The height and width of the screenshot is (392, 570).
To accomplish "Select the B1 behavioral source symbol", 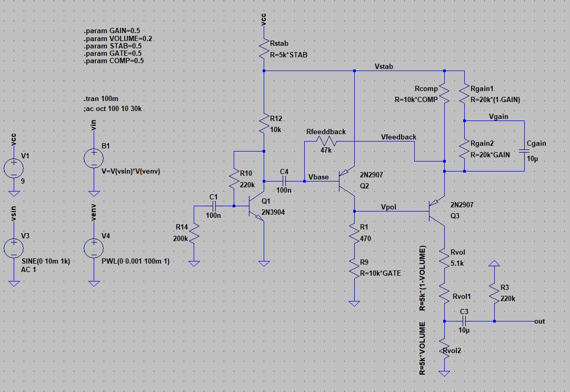I will point(94,158).
